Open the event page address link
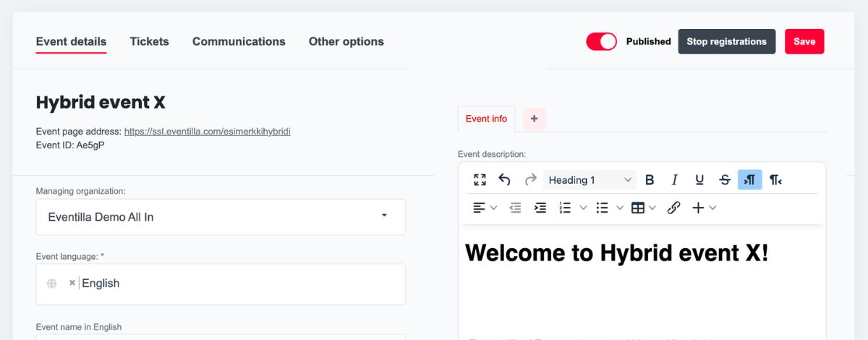The image size is (868, 340). click(x=208, y=132)
